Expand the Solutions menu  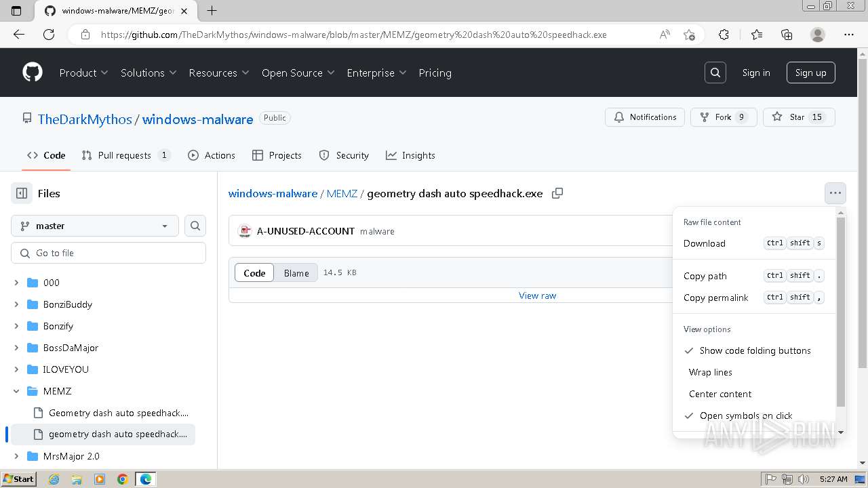149,73
